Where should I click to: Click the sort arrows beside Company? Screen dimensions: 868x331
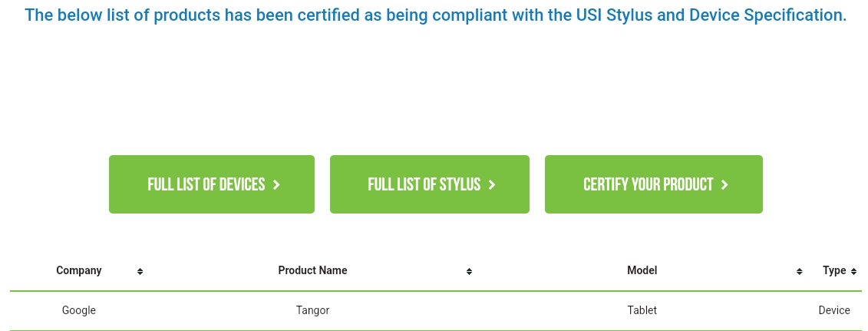pyautogui.click(x=140, y=271)
